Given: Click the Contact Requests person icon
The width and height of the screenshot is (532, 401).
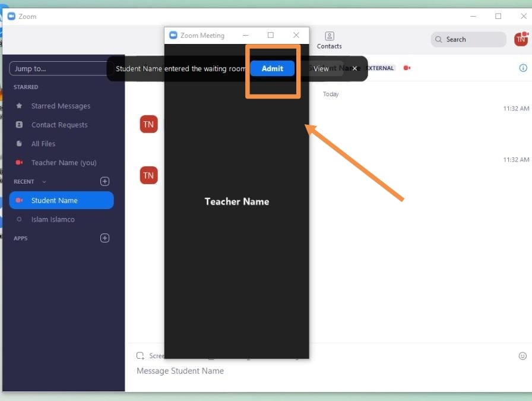Looking at the screenshot, I should click(20, 125).
